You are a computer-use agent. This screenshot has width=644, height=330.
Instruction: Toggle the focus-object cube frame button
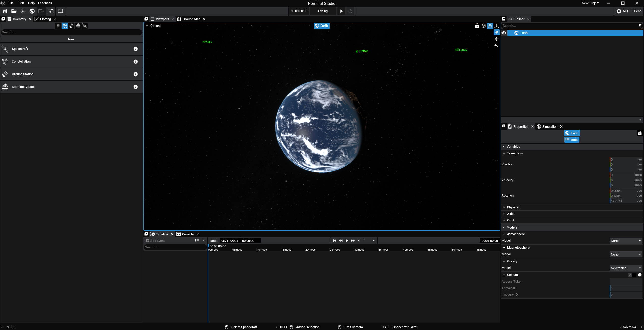[x=490, y=26]
